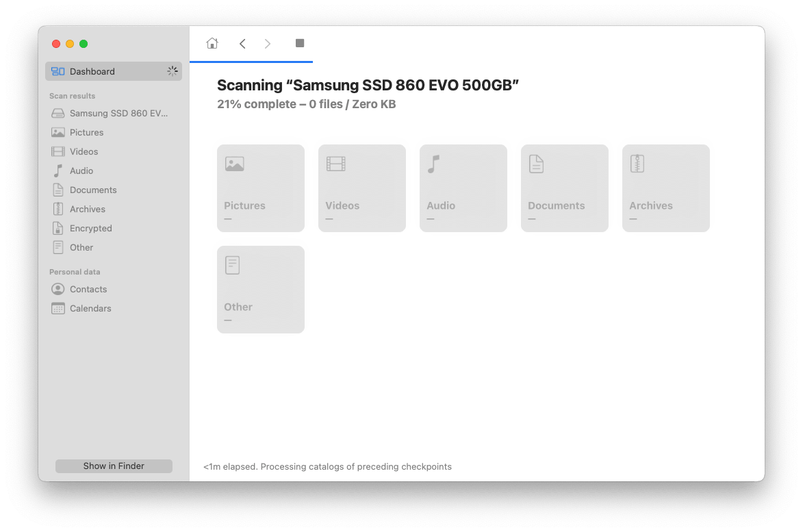Screen dimensions: 803x532
Task: Open Pictures scan results in the sidebar
Action: (114, 132)
